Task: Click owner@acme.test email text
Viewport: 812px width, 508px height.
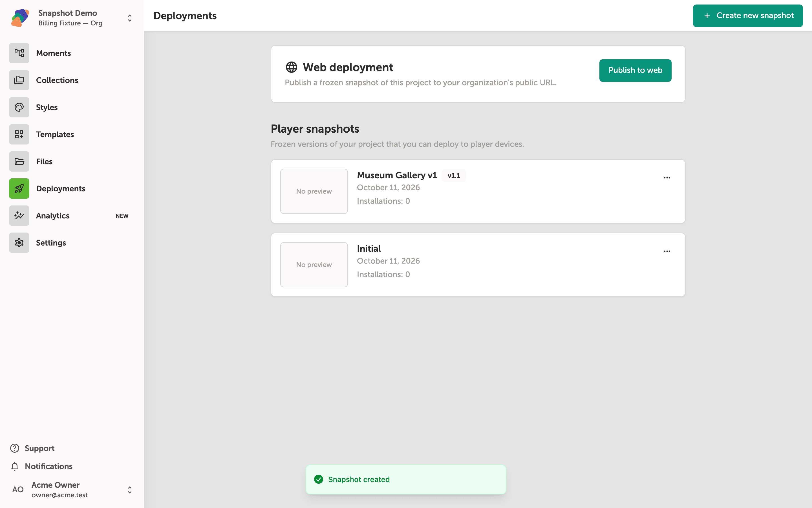Action: (x=59, y=495)
